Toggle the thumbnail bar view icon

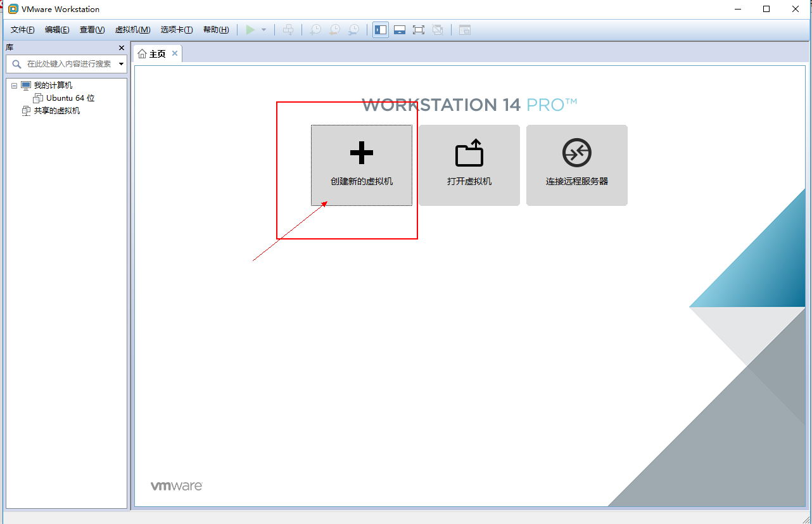(x=400, y=30)
